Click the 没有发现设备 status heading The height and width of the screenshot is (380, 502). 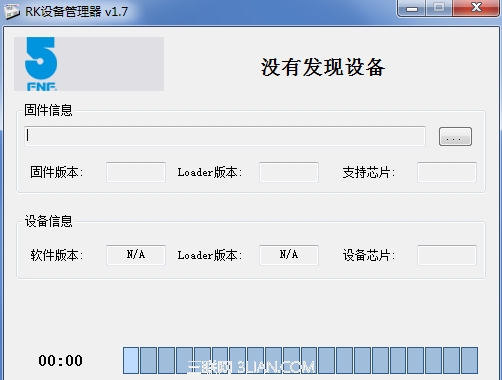pyautogui.click(x=323, y=67)
